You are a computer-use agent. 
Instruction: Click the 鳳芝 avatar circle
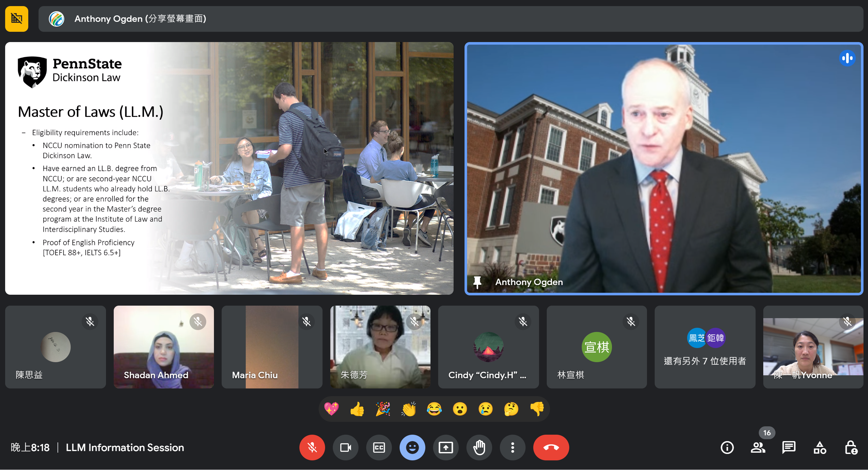pyautogui.click(x=696, y=338)
